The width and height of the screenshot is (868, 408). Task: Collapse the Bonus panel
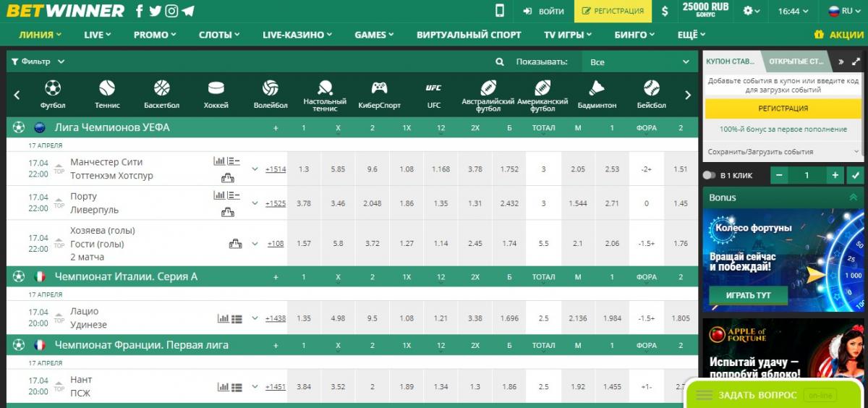(x=854, y=197)
